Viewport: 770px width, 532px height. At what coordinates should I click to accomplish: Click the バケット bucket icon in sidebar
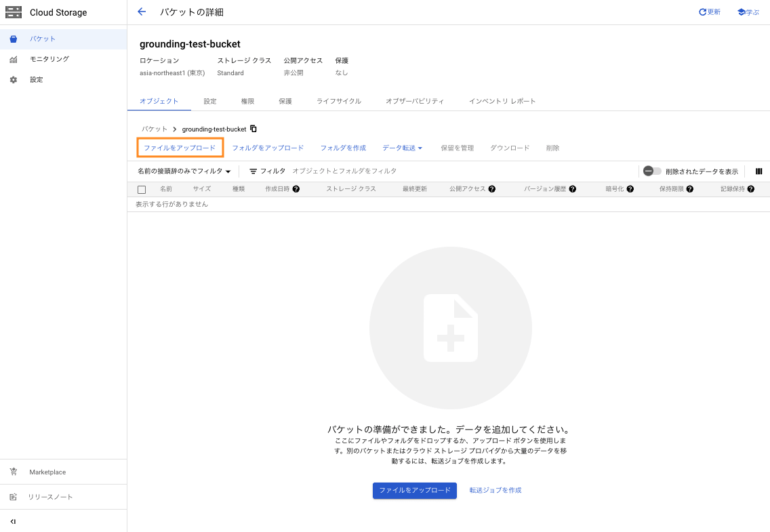[x=14, y=39]
